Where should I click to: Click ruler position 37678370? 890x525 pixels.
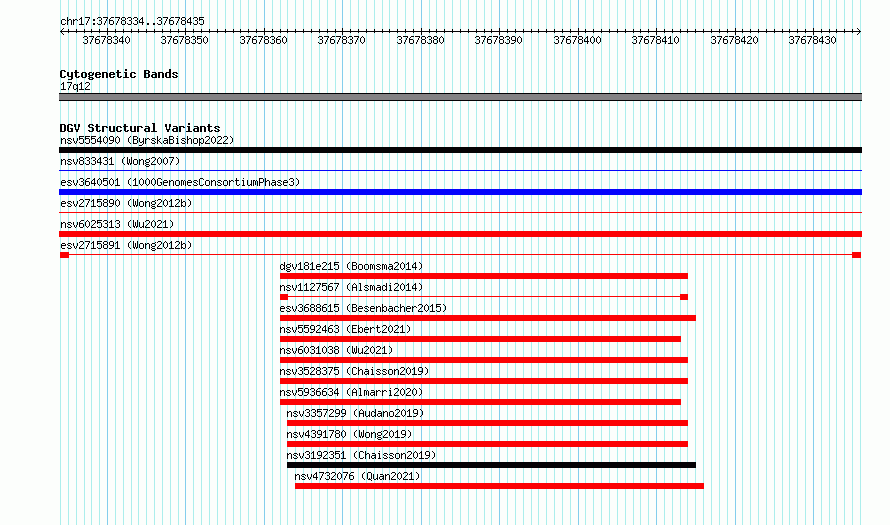click(342, 40)
